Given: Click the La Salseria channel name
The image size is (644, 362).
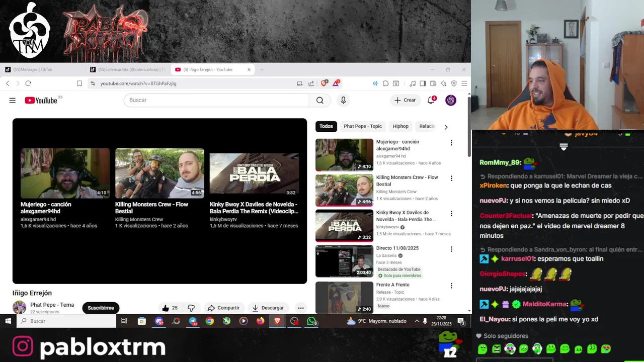Looking at the screenshot, I should [386, 255].
